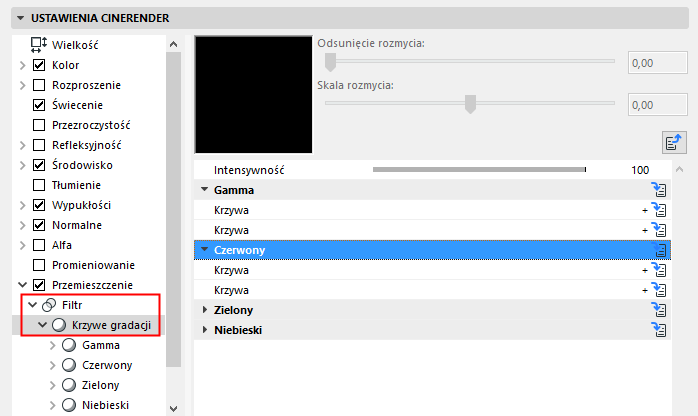698x416 pixels.
Task: Select first Krzywa row under Gamma
Action: click(432, 210)
